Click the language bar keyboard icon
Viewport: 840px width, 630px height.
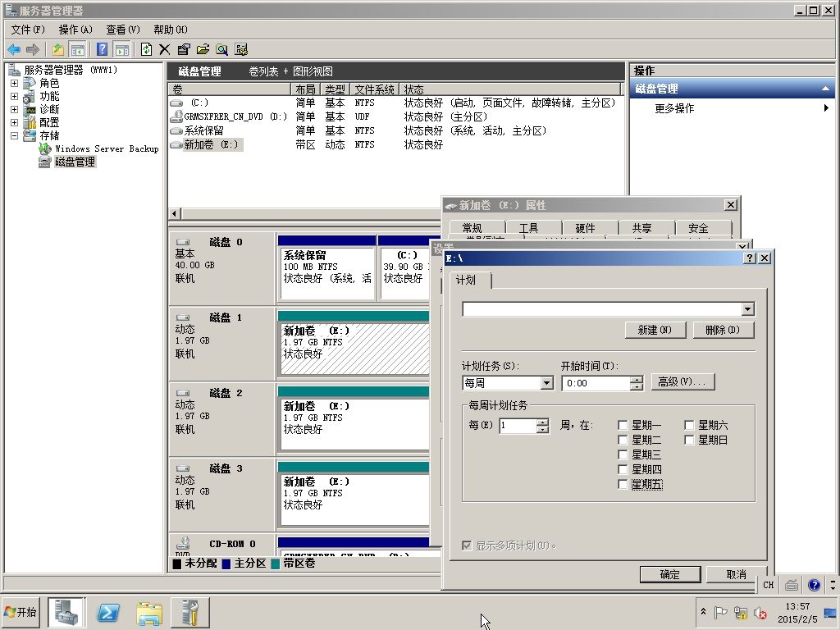792,584
